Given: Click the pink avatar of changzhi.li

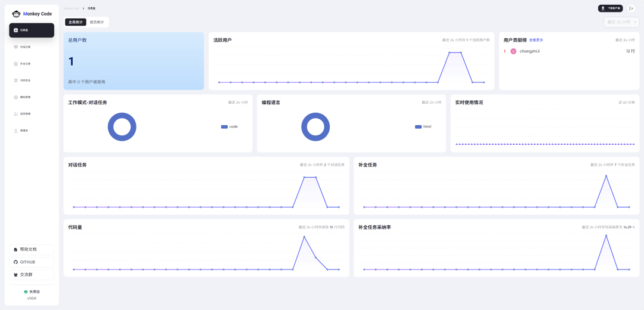Looking at the screenshot, I should pyautogui.click(x=513, y=51).
